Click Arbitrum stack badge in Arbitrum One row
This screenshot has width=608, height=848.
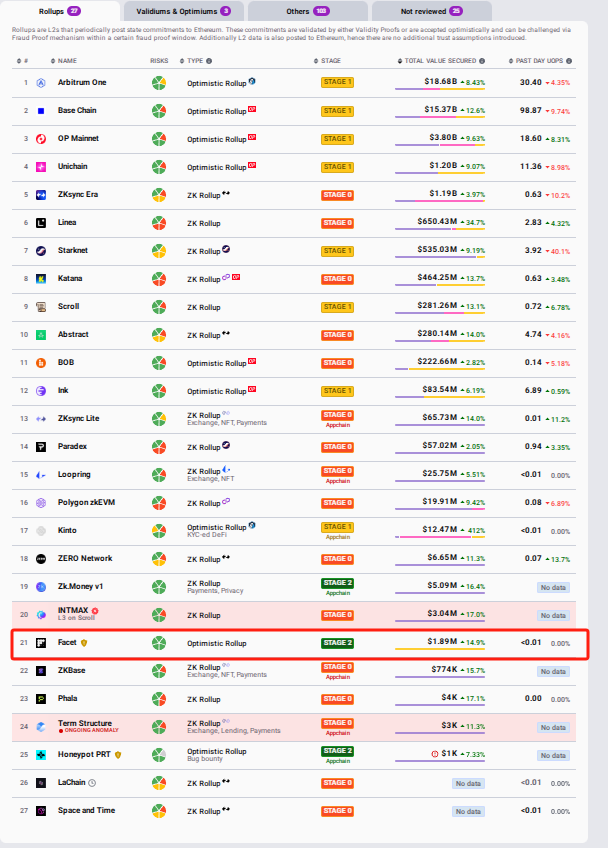[x=252, y=81]
